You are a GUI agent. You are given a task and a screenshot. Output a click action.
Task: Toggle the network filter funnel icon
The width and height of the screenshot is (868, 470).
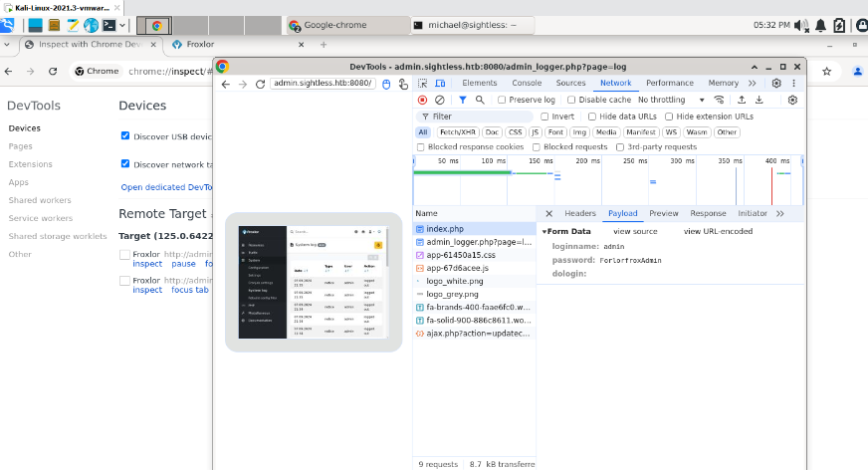(x=462, y=100)
